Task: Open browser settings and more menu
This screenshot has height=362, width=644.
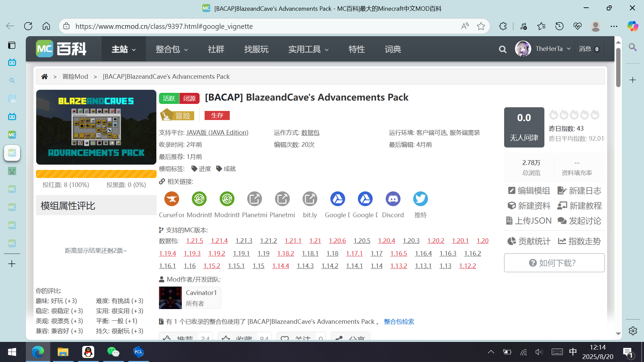Action: pyautogui.click(x=614, y=26)
